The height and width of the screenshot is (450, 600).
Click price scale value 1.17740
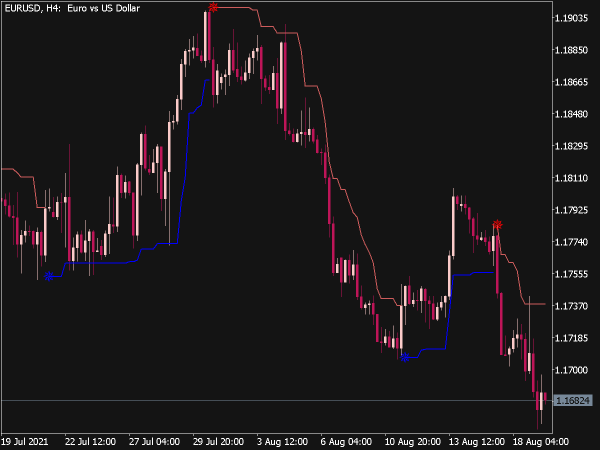coord(571,242)
